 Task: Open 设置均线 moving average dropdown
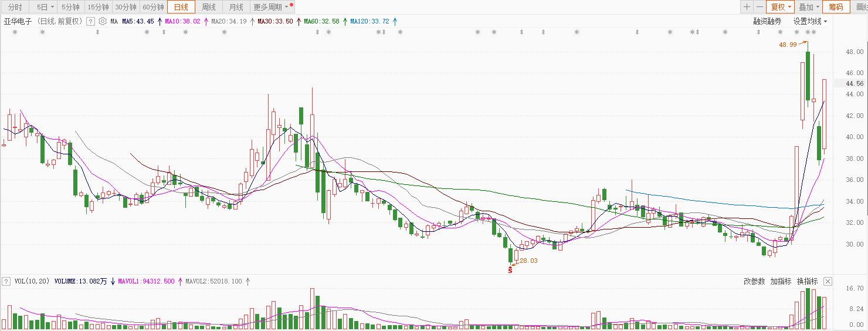[x=810, y=21]
